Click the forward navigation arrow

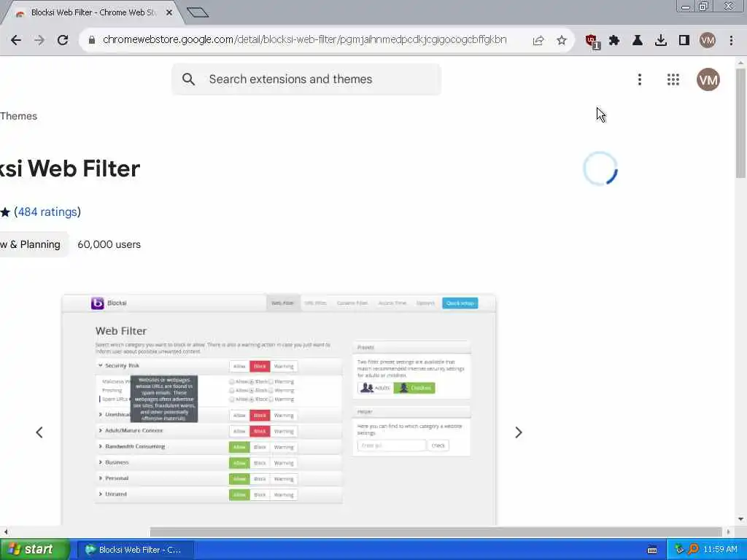pos(39,40)
